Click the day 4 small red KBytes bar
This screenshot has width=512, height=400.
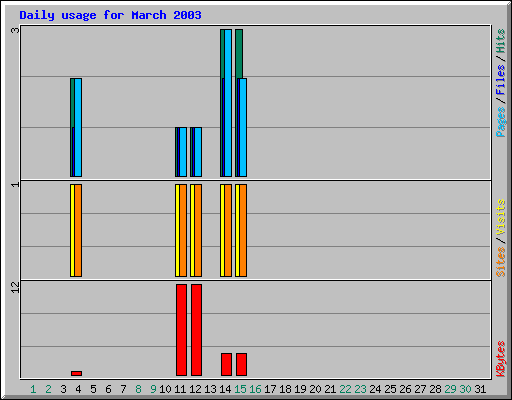tap(76, 373)
